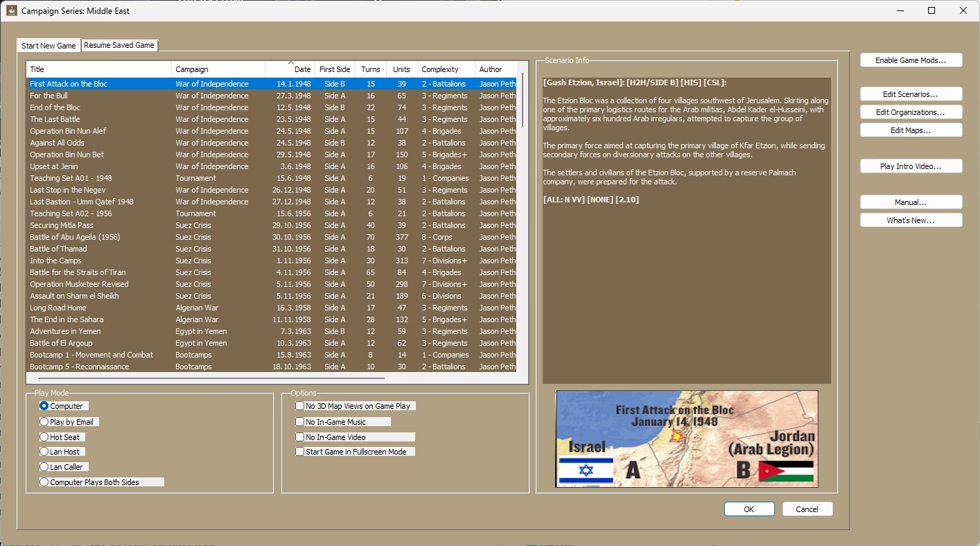Viewport: 980px width, 546px height.
Task: Sort by the Turns column header
Action: click(371, 69)
